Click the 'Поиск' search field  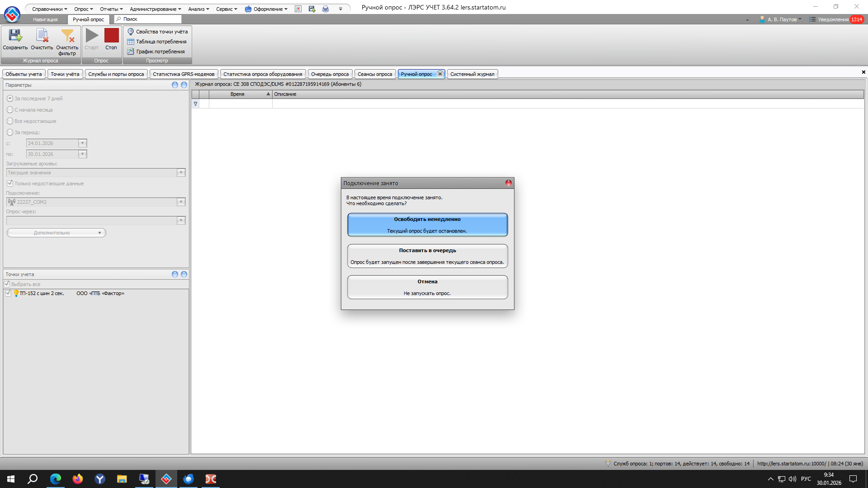click(149, 19)
